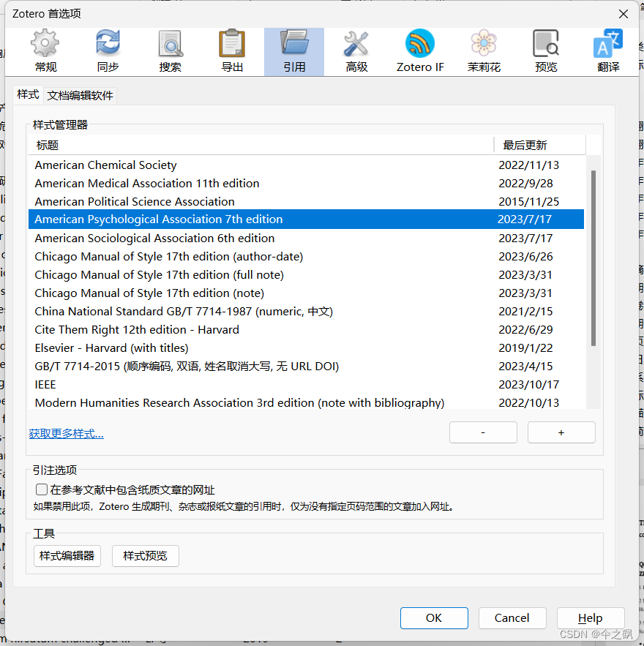The image size is (644, 646).
Task: Click the 2015/11/25 update date cell
Action: pos(528,201)
